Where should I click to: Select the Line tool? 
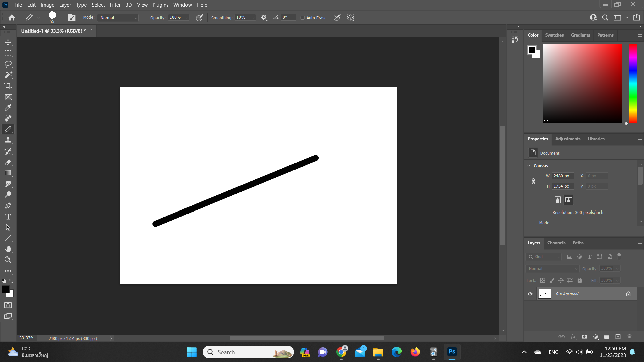[8, 238]
